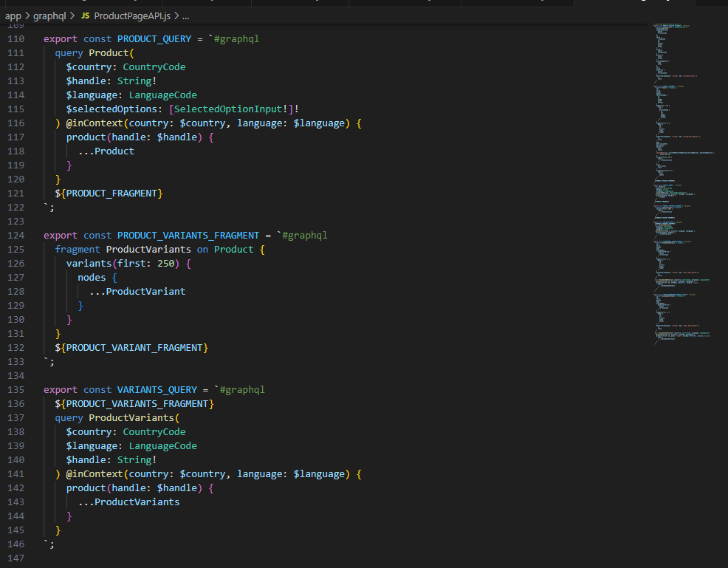Screen dimensions: 728x568
Task: Click line number 147 in the gutter
Action: pyautogui.click(x=16, y=558)
